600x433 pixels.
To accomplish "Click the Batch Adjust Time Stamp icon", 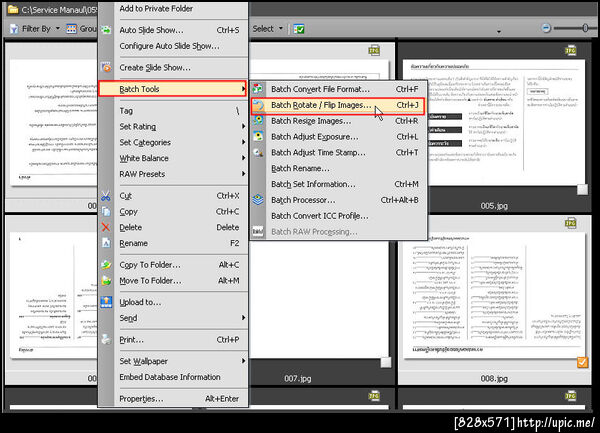I will [258, 152].
